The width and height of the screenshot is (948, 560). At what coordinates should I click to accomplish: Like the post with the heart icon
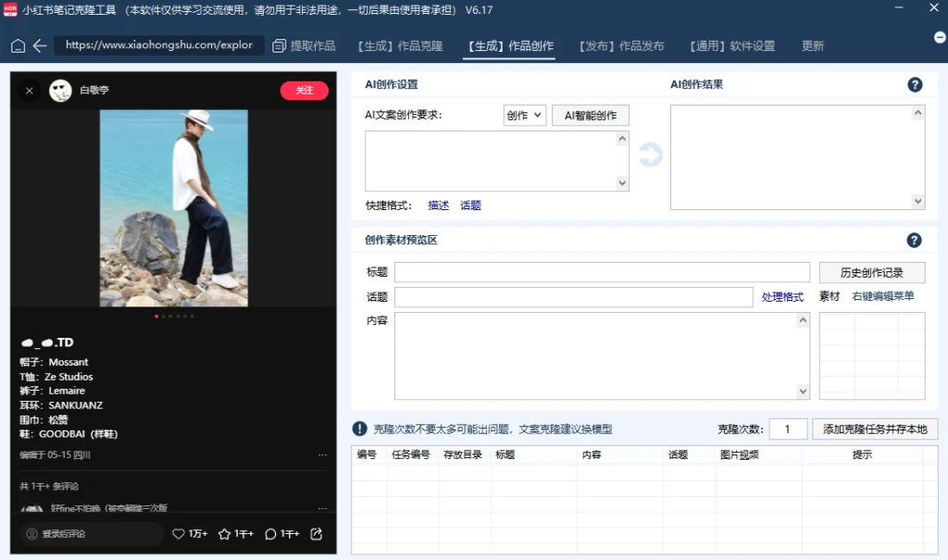tap(179, 534)
